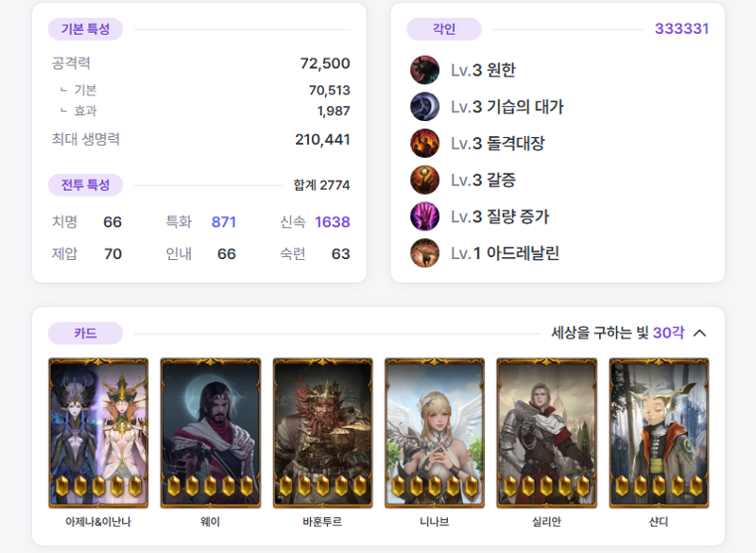This screenshot has height=553, width=756.
Task: Select the 웨이 card thumbnail
Action: coord(211,433)
